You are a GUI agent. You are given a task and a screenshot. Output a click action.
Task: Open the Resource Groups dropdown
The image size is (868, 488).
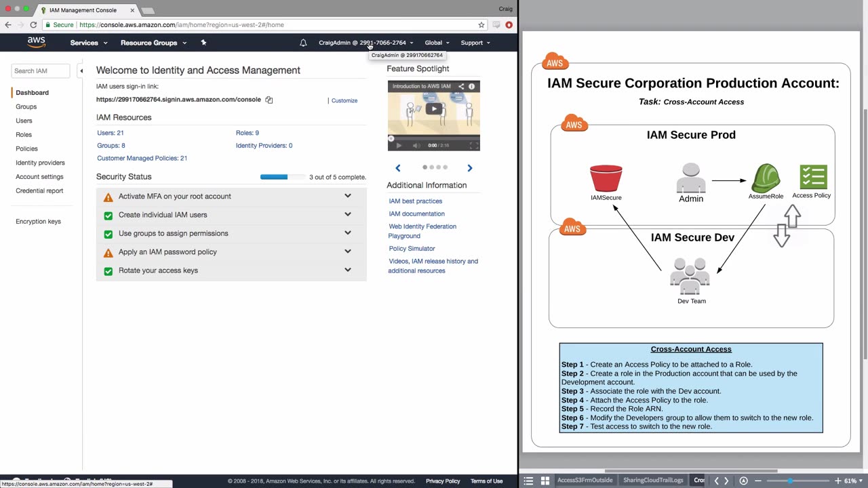(x=154, y=43)
